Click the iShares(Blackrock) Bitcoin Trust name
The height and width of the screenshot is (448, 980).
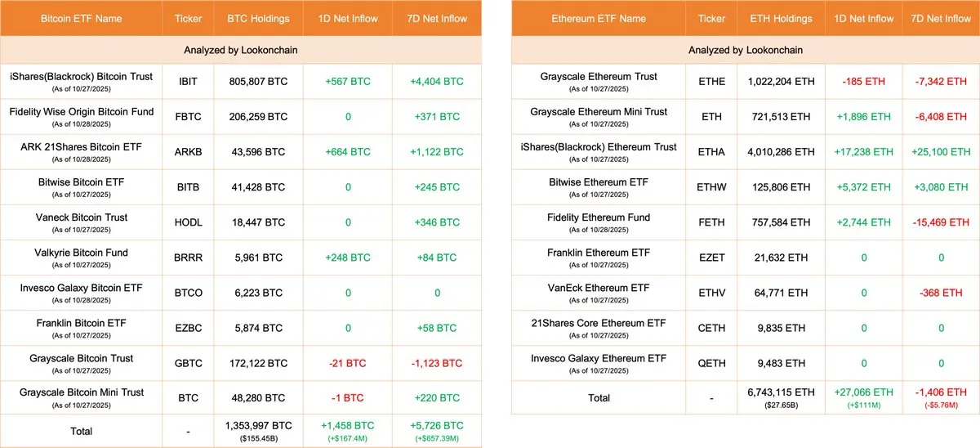click(x=81, y=77)
